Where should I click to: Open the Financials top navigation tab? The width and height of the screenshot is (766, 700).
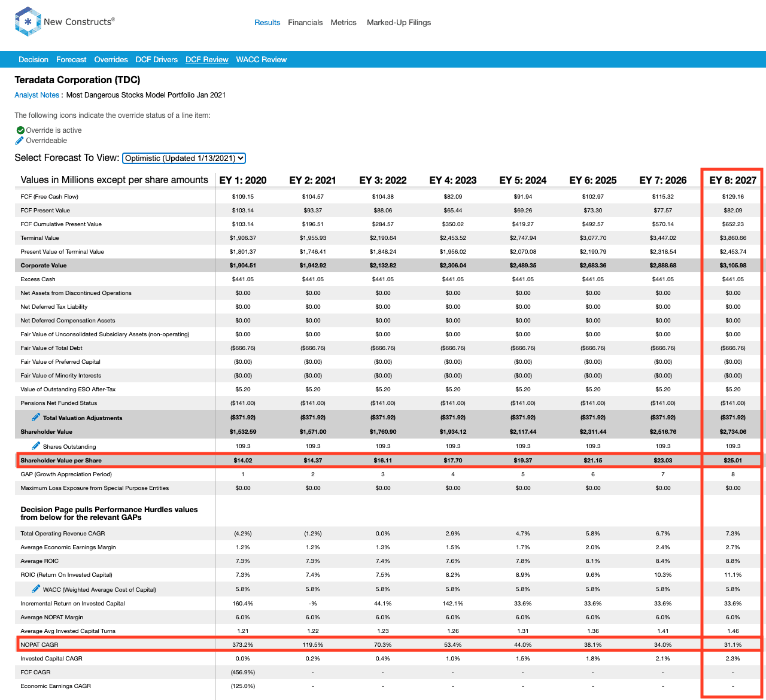tap(305, 22)
